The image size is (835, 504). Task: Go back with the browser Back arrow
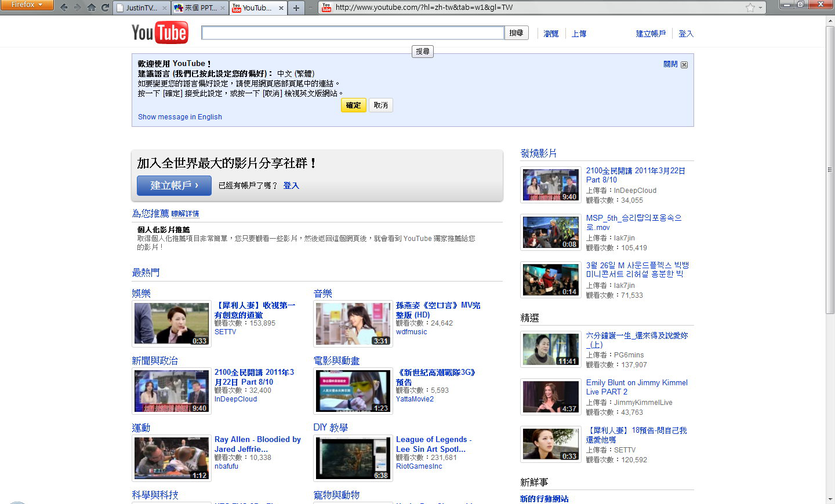[x=64, y=8]
